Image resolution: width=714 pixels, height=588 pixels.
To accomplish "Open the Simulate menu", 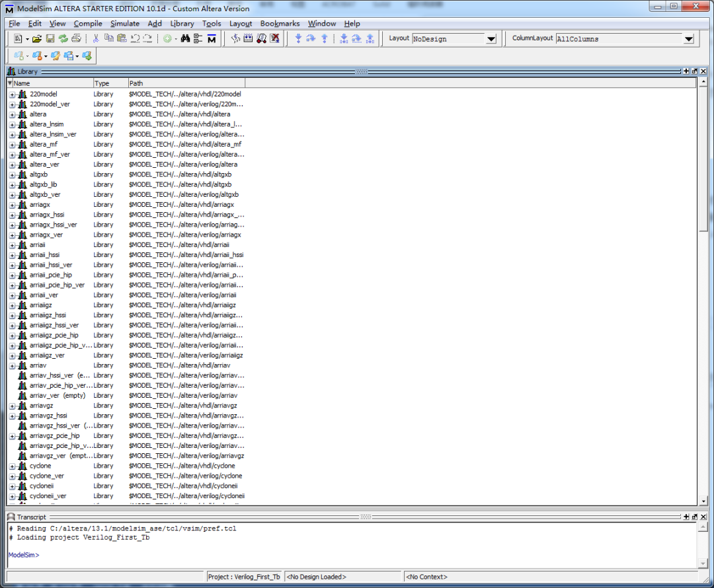I will pos(125,23).
